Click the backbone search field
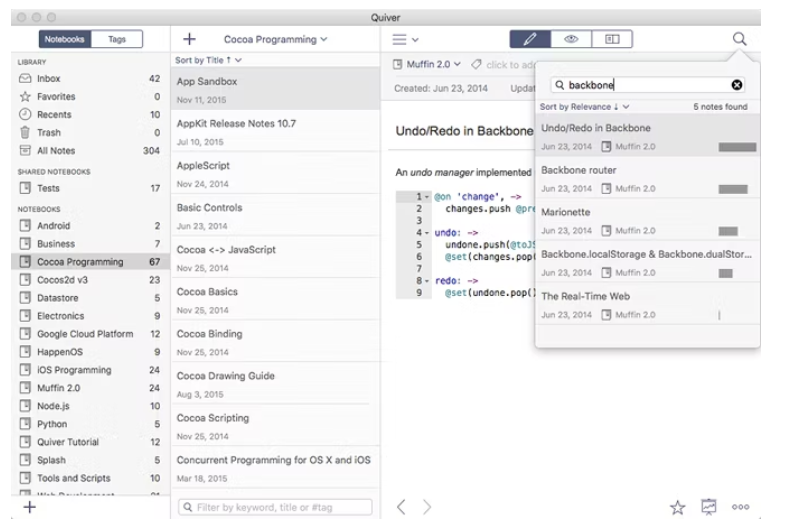Viewport: 794px width, 530px height. coord(647,85)
